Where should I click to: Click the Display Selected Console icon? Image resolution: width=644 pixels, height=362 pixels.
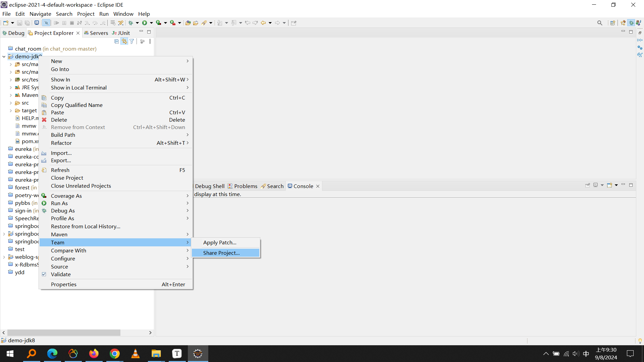pos(596,185)
